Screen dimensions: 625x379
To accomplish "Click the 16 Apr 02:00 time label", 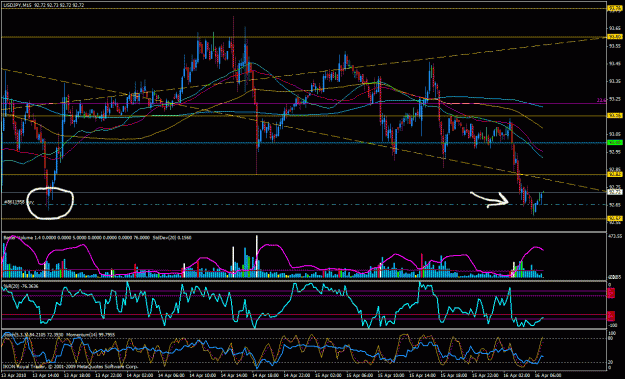I will [x=517, y=375].
